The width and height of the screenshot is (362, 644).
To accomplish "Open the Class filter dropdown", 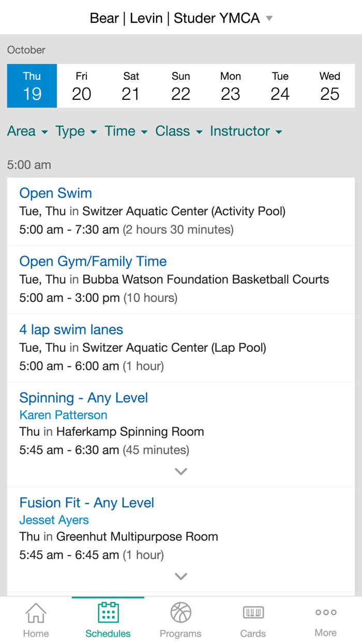I will tap(178, 131).
